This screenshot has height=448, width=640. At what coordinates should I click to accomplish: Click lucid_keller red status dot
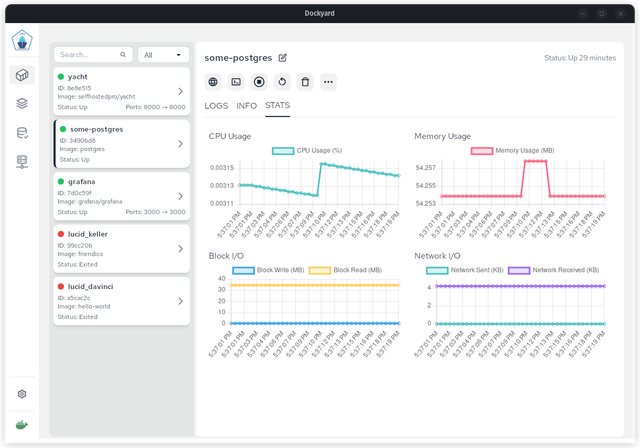click(61, 234)
